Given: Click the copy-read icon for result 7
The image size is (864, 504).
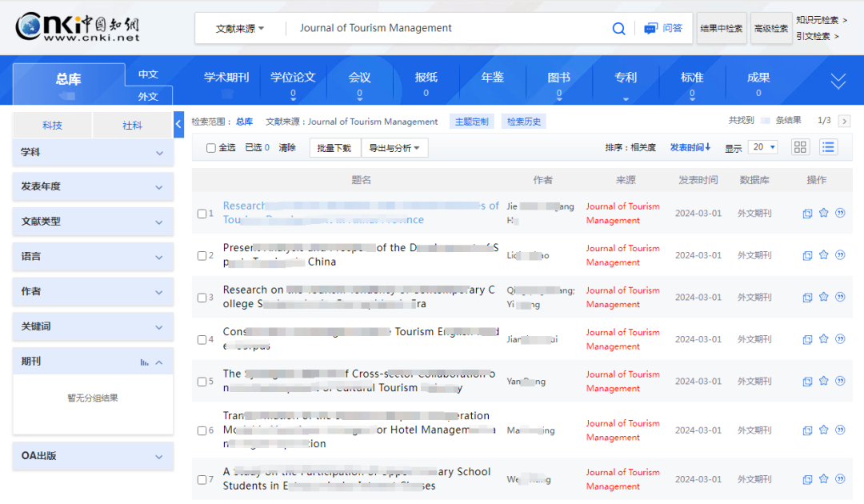Looking at the screenshot, I should 807,479.
